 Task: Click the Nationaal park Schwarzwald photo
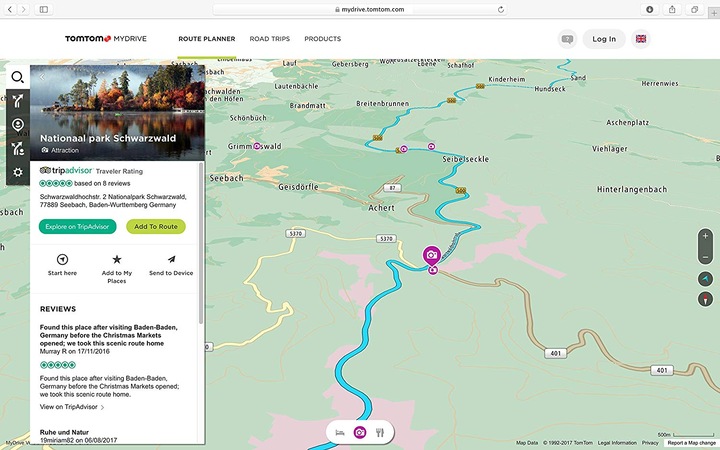pos(118,112)
